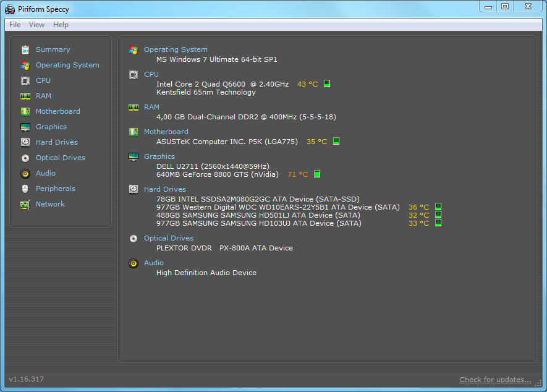The width and height of the screenshot is (547, 392).
Task: Click the Motherboard icon in main panel
Action: tap(134, 132)
